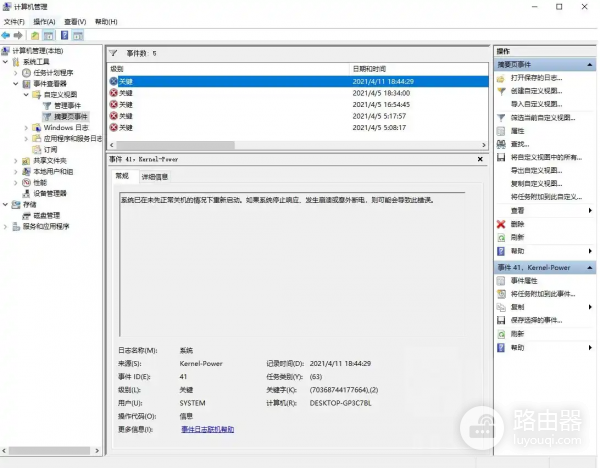The image size is (600, 468).
Task: Switch to the 详细信息 tab
Action: coord(155,176)
